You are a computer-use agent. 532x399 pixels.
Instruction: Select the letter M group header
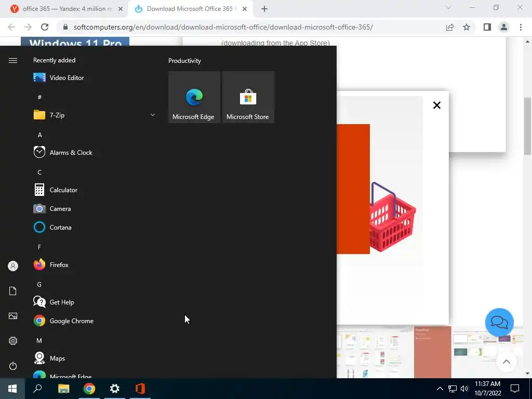pyautogui.click(x=39, y=341)
